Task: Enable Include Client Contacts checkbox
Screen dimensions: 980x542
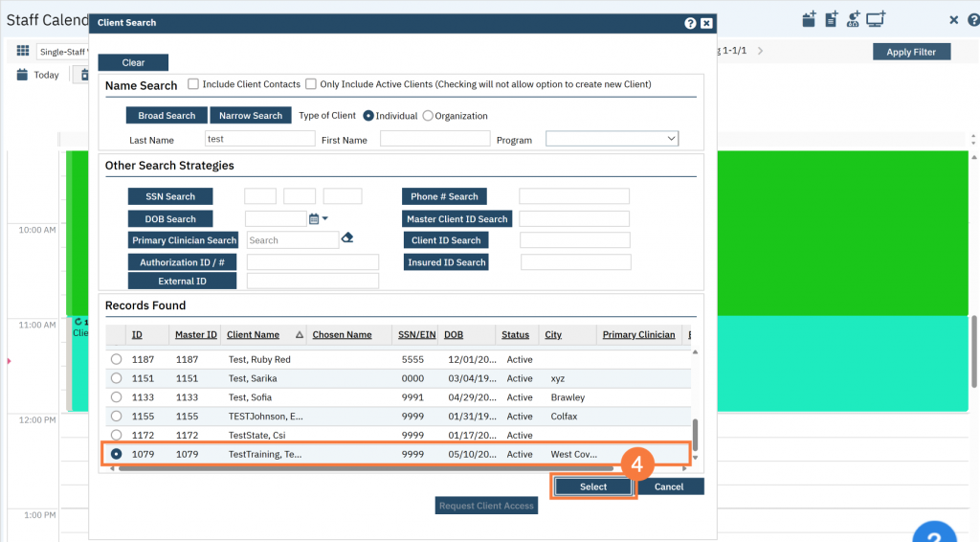Action: [x=193, y=84]
